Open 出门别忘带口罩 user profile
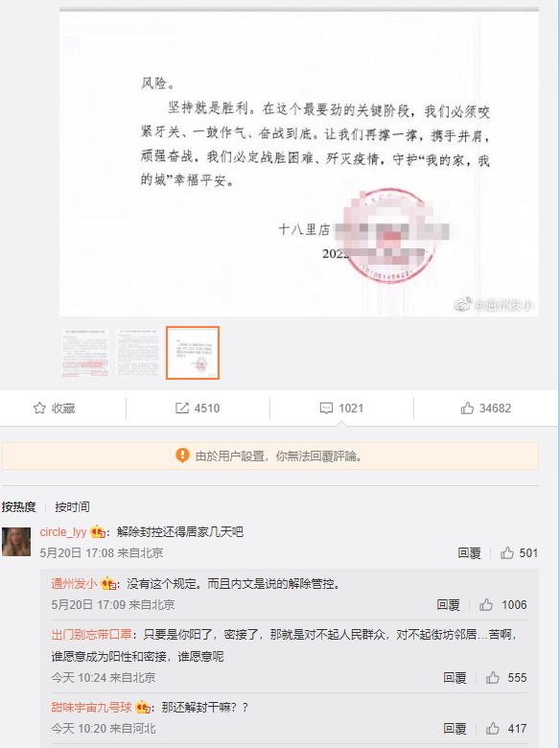 pyautogui.click(x=92, y=635)
